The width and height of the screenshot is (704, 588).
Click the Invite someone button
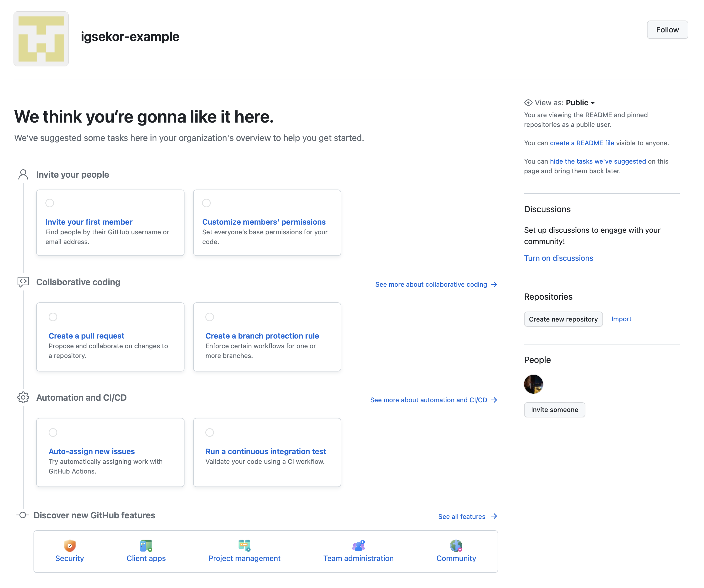click(x=555, y=410)
